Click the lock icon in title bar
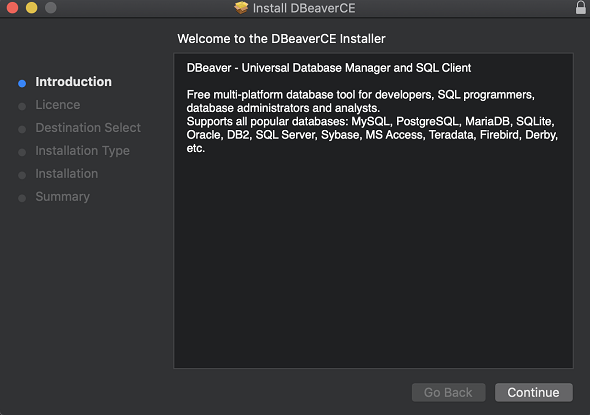 pos(581,7)
